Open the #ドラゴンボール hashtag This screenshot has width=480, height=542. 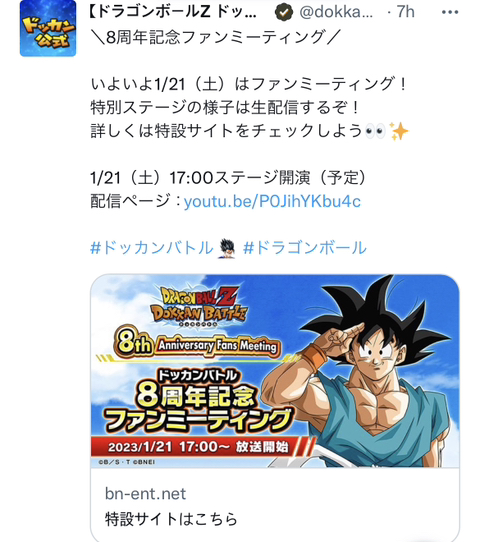point(305,248)
